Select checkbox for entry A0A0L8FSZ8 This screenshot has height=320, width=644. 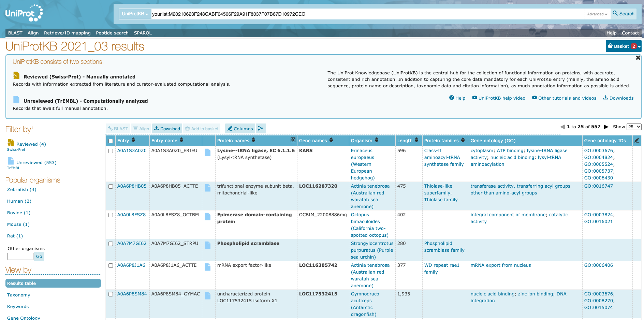[x=111, y=215]
